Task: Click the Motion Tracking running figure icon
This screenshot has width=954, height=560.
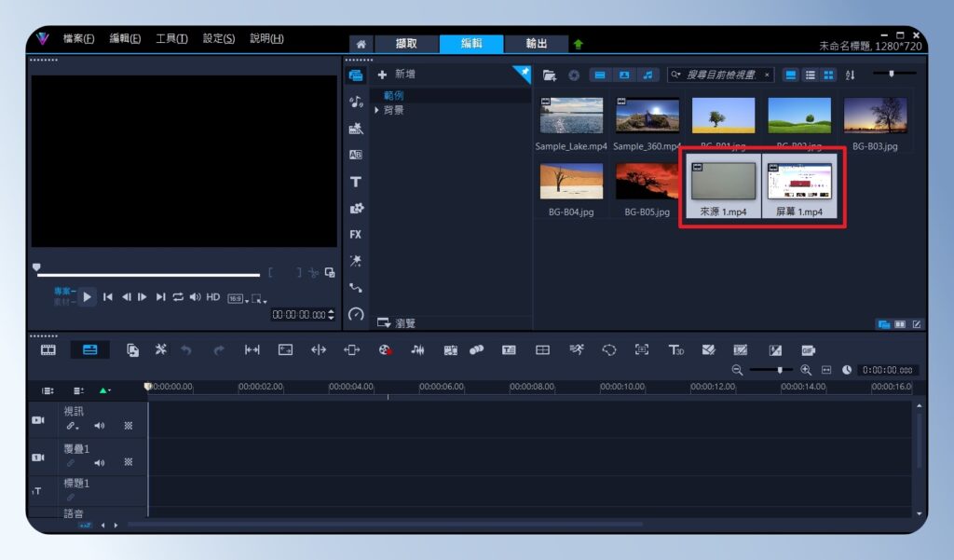Action: pyautogui.click(x=576, y=349)
